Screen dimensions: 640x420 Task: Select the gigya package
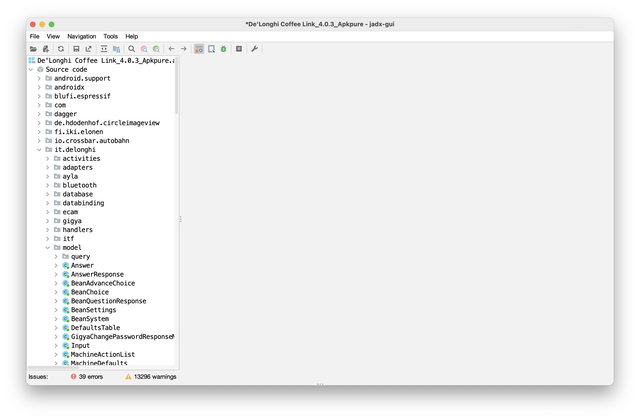pos(72,221)
